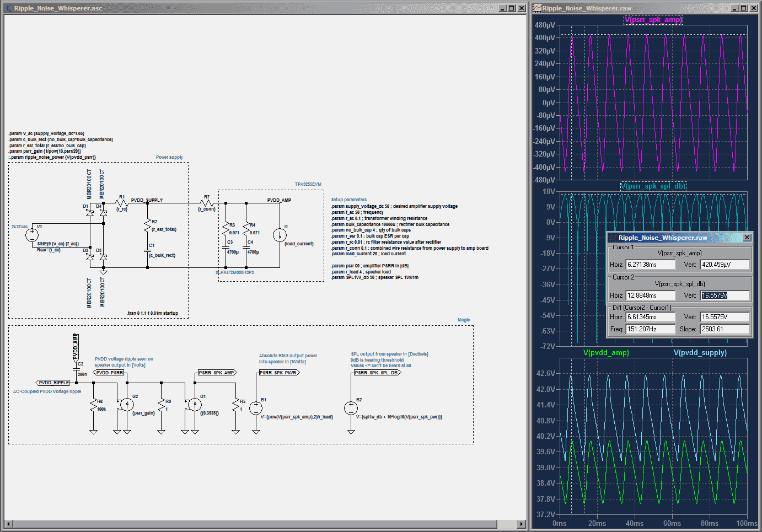This screenshot has width=762, height=532.
Task: Click the D1 diode in the rectifier
Action: [x=90, y=213]
